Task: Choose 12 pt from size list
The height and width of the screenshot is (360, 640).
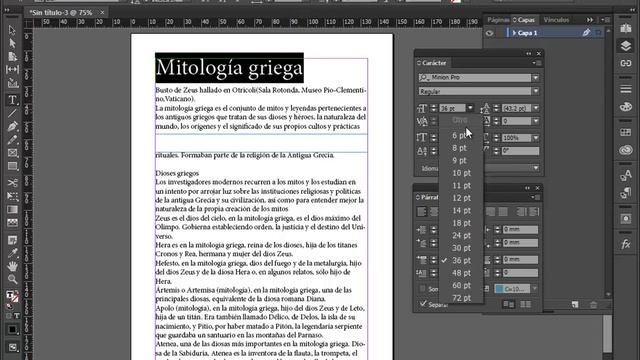Action: click(x=461, y=198)
